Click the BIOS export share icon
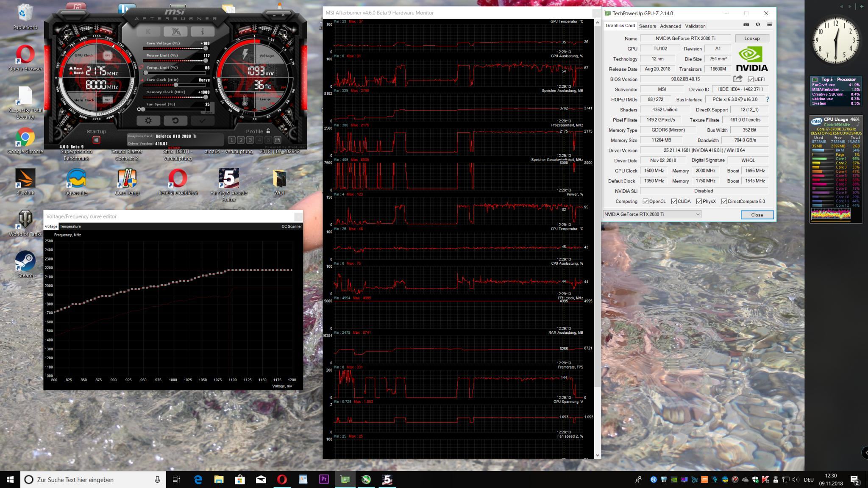868x488 pixels. pyautogui.click(x=738, y=79)
